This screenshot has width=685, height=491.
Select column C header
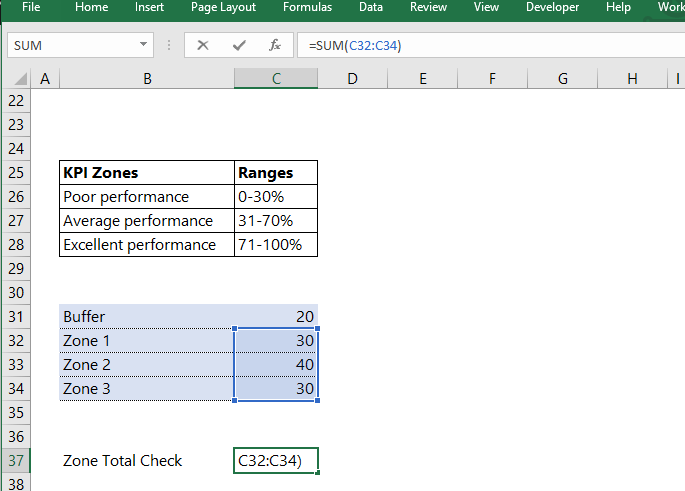point(276,79)
